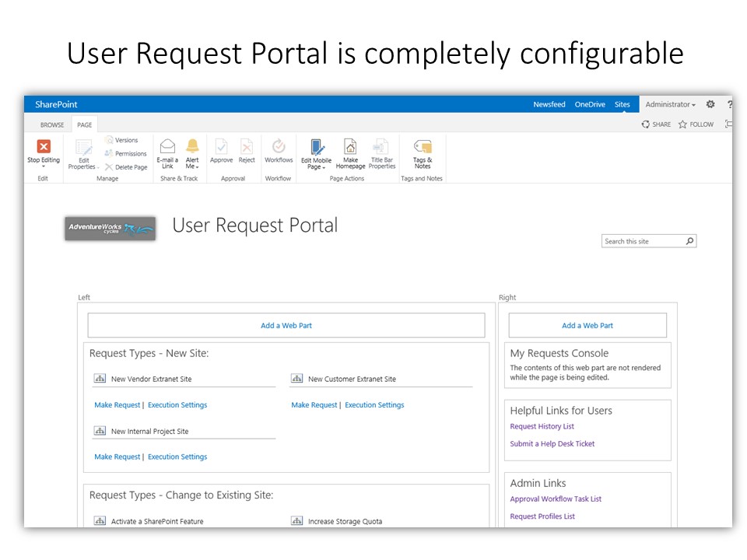
Task: Open Title Bar Properties
Action: pyautogui.click(x=382, y=154)
